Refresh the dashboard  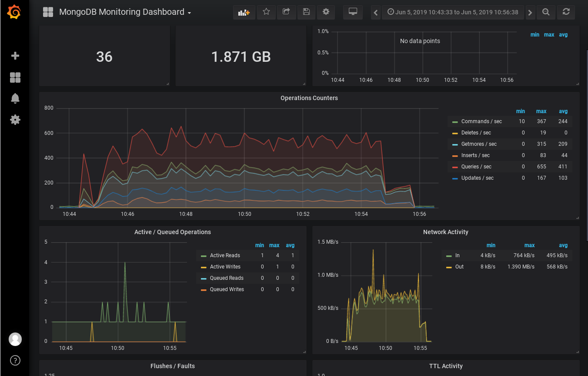(x=566, y=12)
